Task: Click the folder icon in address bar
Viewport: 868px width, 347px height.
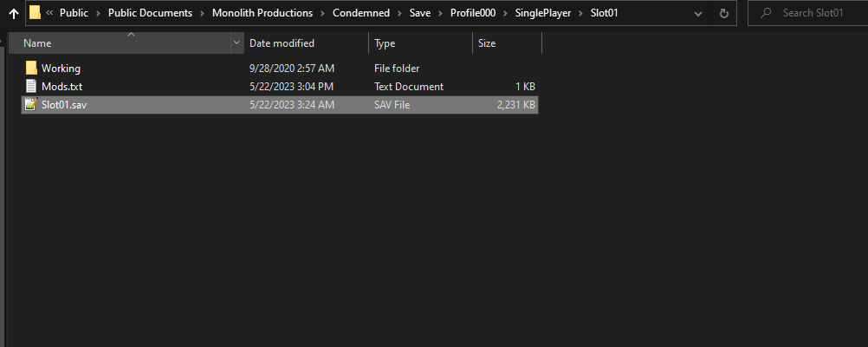Action: point(35,13)
